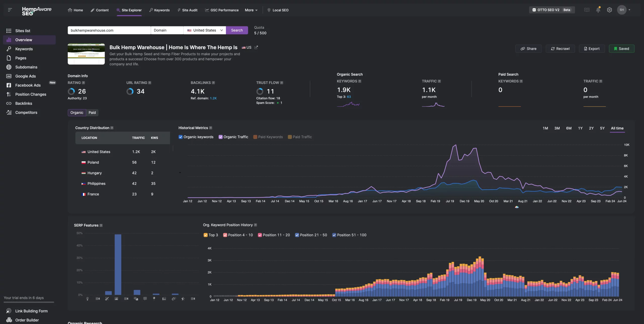Click help icon beside Country Distribution

pyautogui.click(x=112, y=128)
